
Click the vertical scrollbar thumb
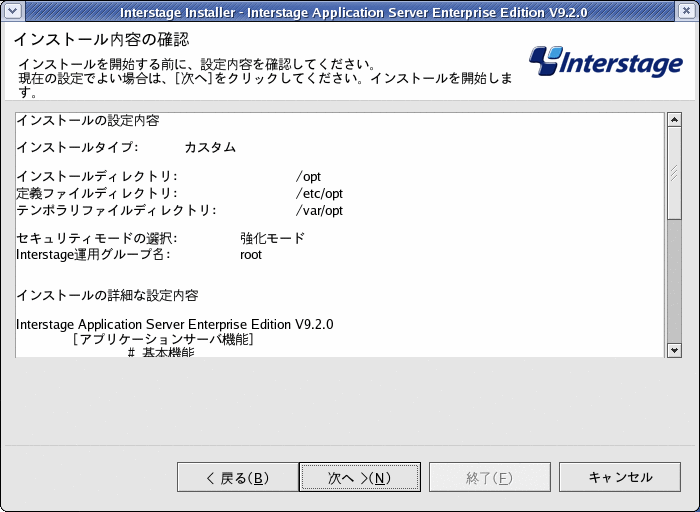pos(674,173)
